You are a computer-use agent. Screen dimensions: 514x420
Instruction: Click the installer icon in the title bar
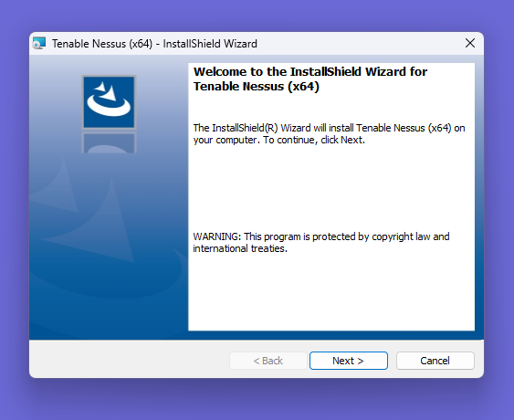39,43
